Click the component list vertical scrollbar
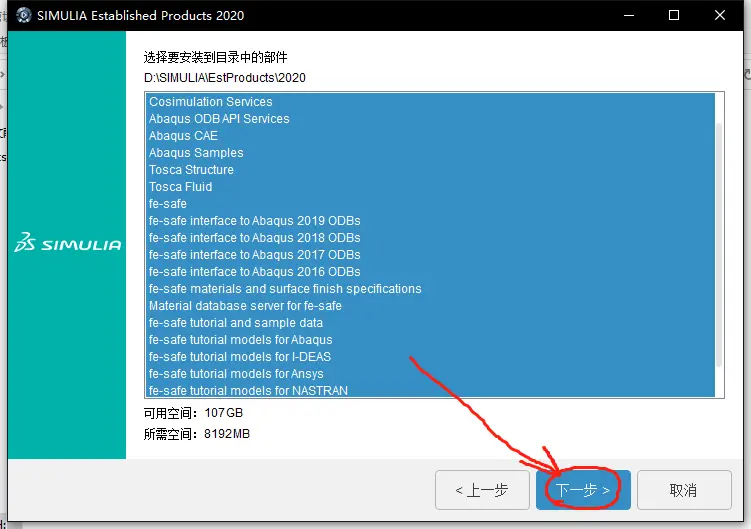This screenshot has height=529, width=751. coord(719,244)
